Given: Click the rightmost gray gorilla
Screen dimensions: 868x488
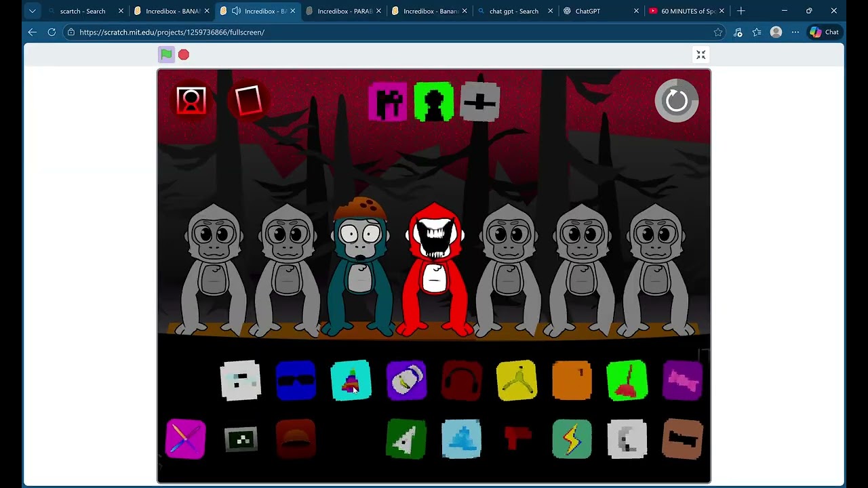Looking at the screenshot, I should [x=656, y=270].
